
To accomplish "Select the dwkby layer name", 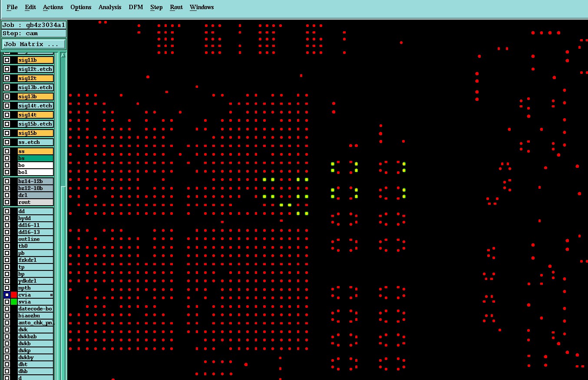I will (x=36, y=357).
